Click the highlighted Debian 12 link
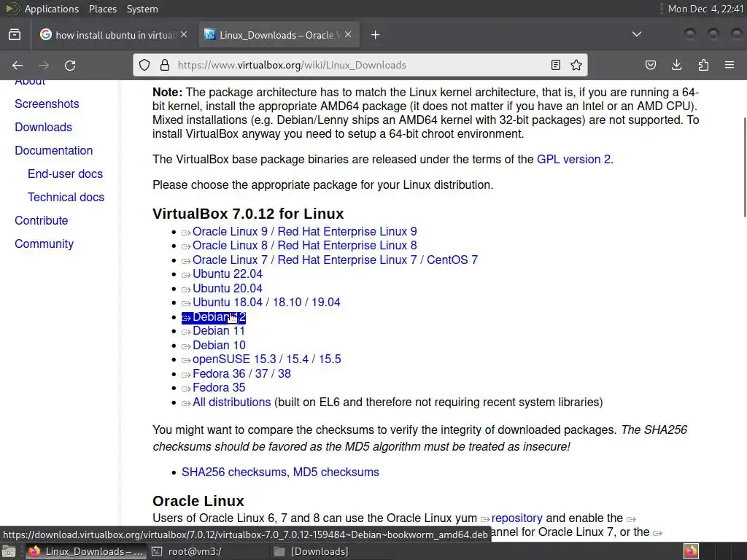The image size is (747, 560). click(214, 317)
